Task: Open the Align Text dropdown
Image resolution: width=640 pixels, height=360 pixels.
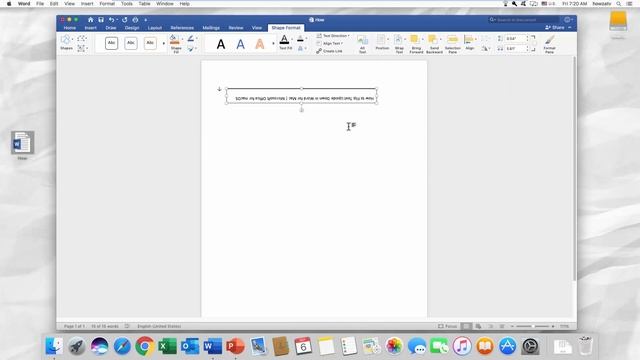Action: 330,43
